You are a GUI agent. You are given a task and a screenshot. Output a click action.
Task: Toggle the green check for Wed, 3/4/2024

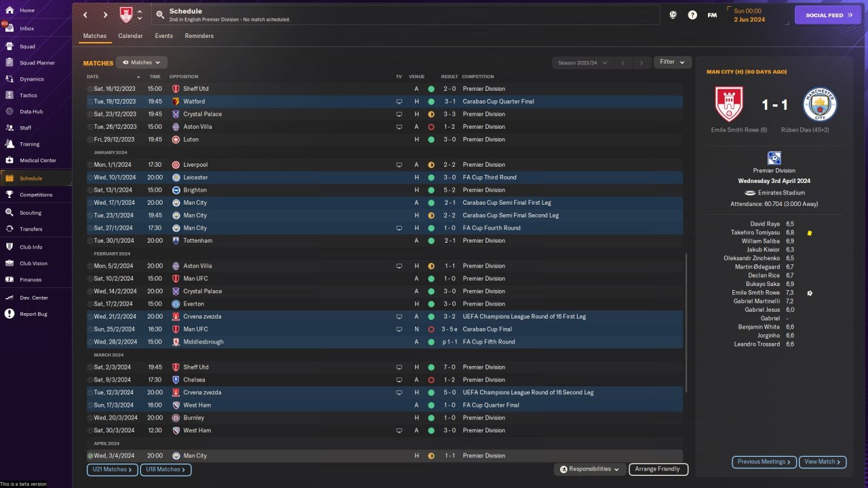click(90, 456)
